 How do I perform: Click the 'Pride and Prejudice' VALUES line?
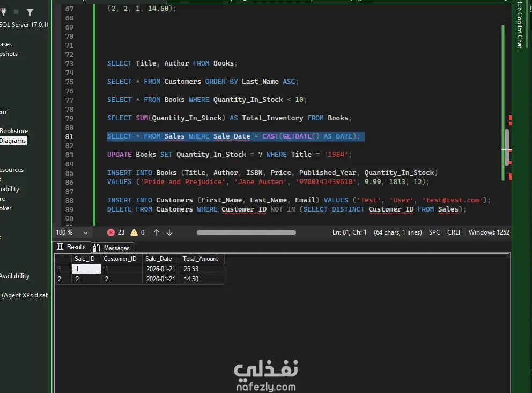268,181
